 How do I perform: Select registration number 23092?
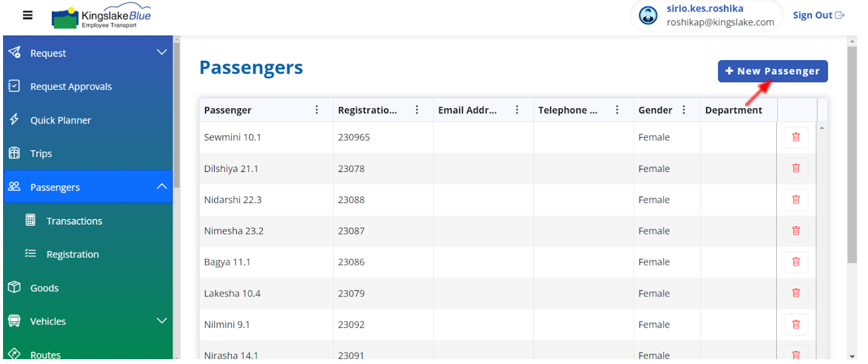pos(352,325)
